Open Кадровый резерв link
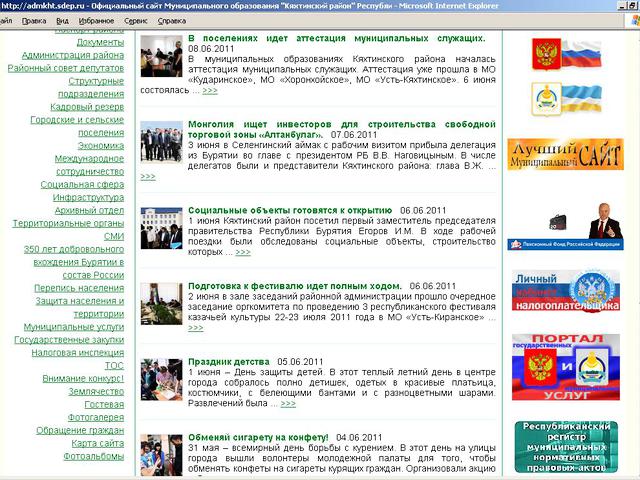This screenshot has height=480, width=640. 87,107
